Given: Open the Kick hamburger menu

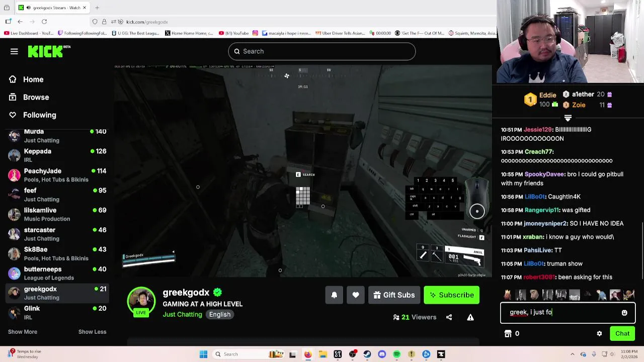Looking at the screenshot, I should (14, 51).
